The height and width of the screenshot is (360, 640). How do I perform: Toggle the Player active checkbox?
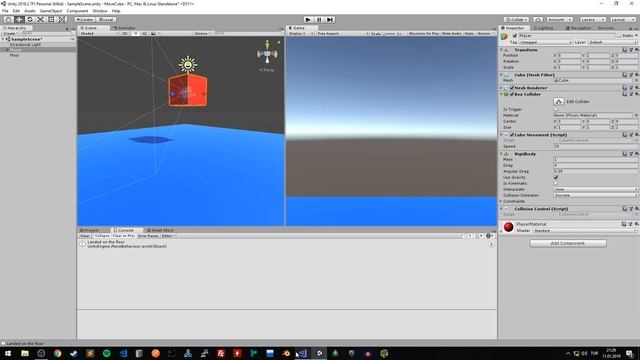pos(515,36)
